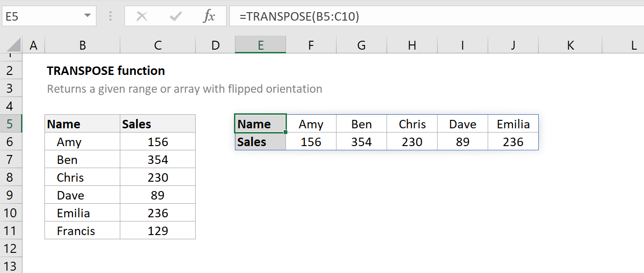Screen dimensions: 644x273
Task: Click the 'TRANSPOSE function' title cell
Action: pos(105,71)
